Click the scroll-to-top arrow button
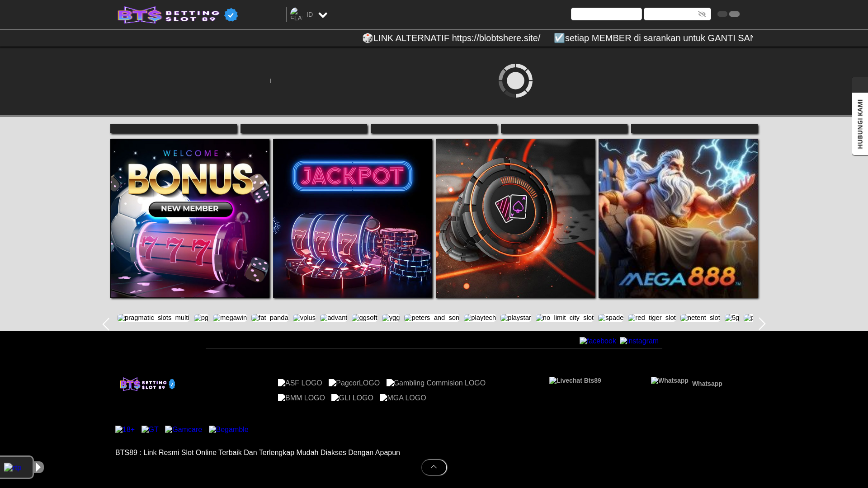The height and width of the screenshot is (488, 868). click(434, 467)
